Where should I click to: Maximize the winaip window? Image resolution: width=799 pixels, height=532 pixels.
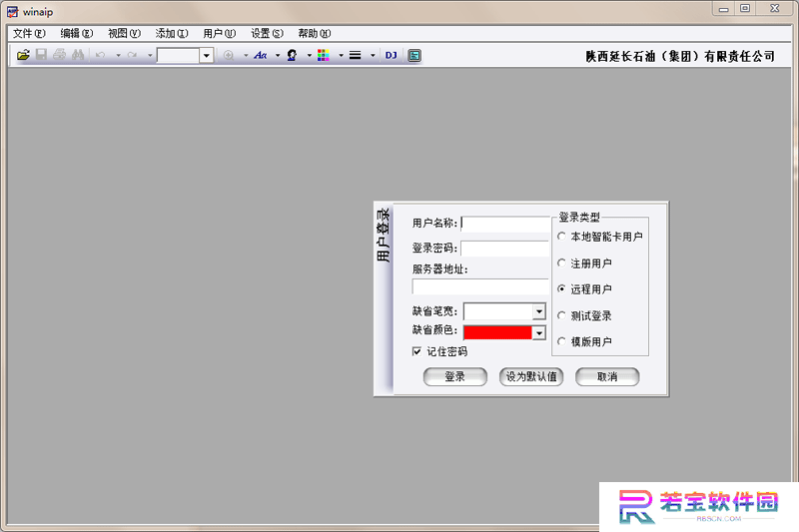coord(745,9)
